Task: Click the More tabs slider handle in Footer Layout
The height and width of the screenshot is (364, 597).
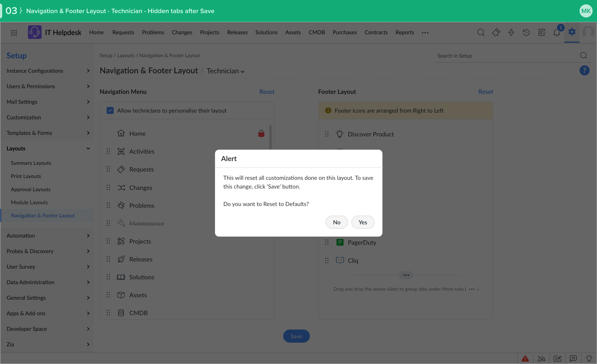Action: click(x=406, y=275)
